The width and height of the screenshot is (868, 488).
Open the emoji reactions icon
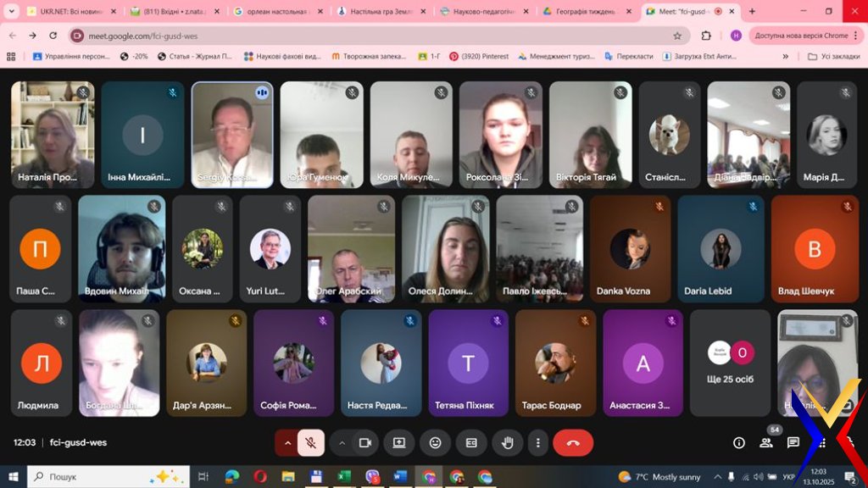tap(435, 442)
